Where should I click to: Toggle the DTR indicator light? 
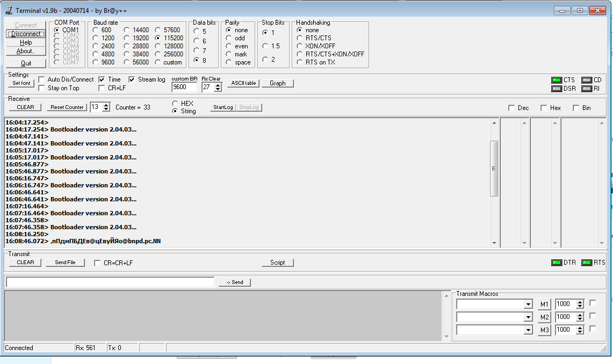[x=556, y=263]
